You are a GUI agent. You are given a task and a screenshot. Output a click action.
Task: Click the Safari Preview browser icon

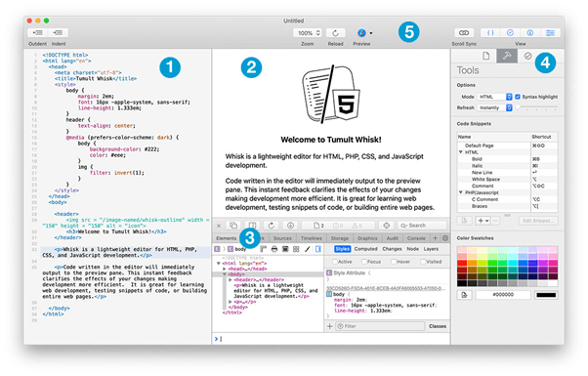tap(361, 33)
